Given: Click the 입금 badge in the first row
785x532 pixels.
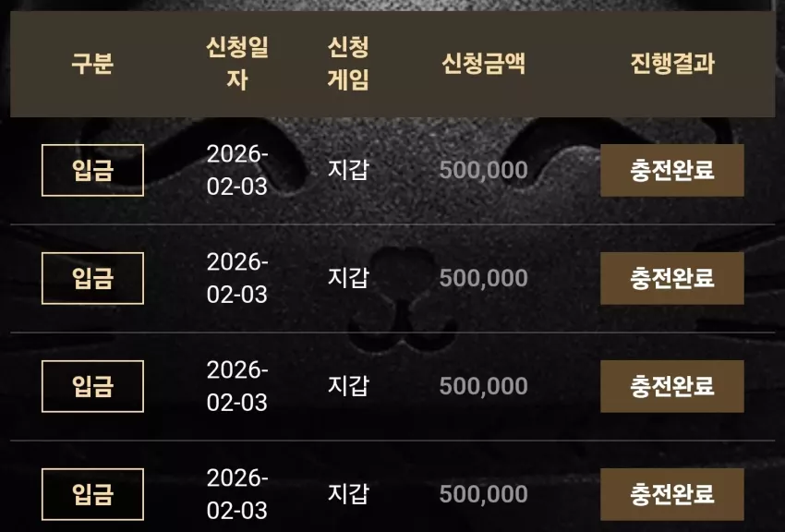Looking at the screenshot, I should [92, 170].
